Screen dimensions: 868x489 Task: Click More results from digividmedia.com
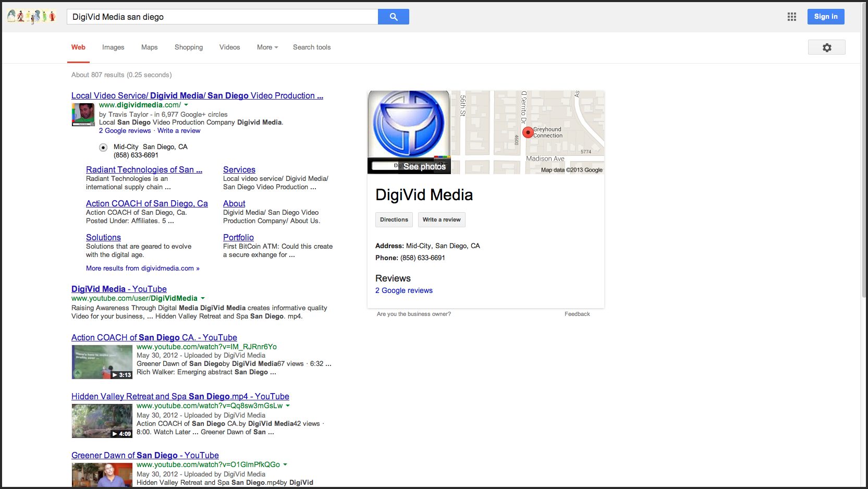pyautogui.click(x=143, y=268)
